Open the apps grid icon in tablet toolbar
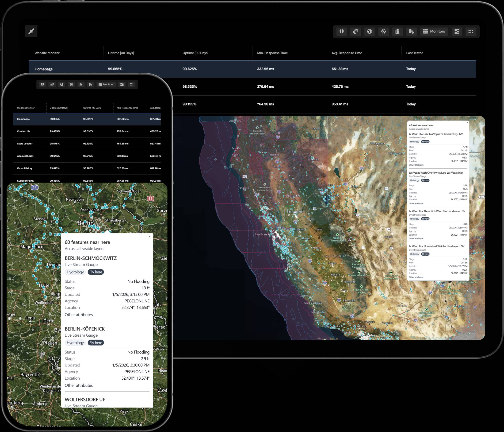 [471, 31]
